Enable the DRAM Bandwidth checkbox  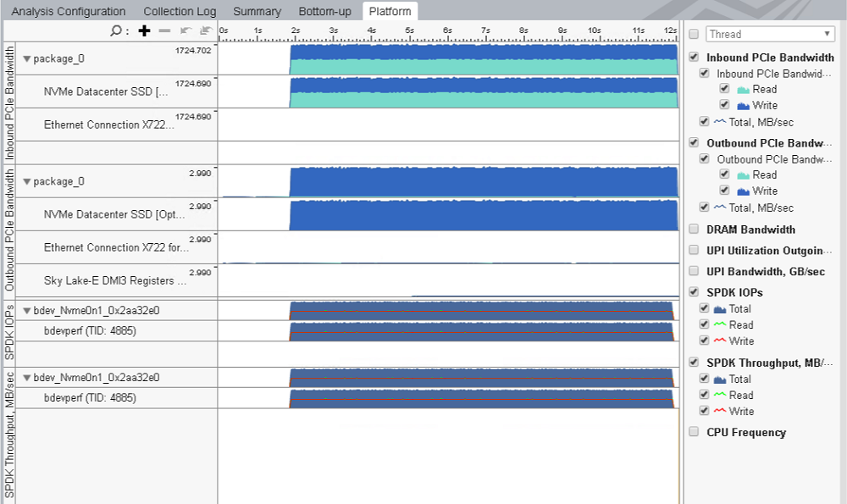(695, 230)
